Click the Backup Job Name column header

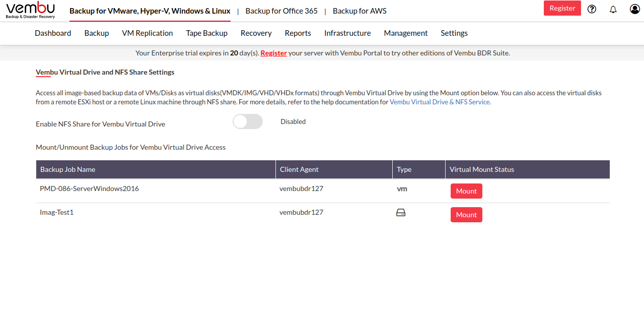(x=156, y=169)
